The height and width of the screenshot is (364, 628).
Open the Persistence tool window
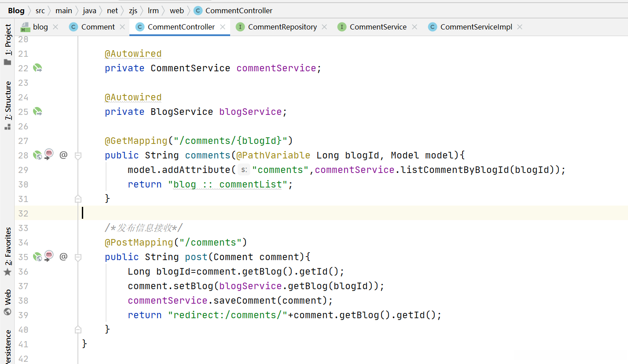coord(7,347)
